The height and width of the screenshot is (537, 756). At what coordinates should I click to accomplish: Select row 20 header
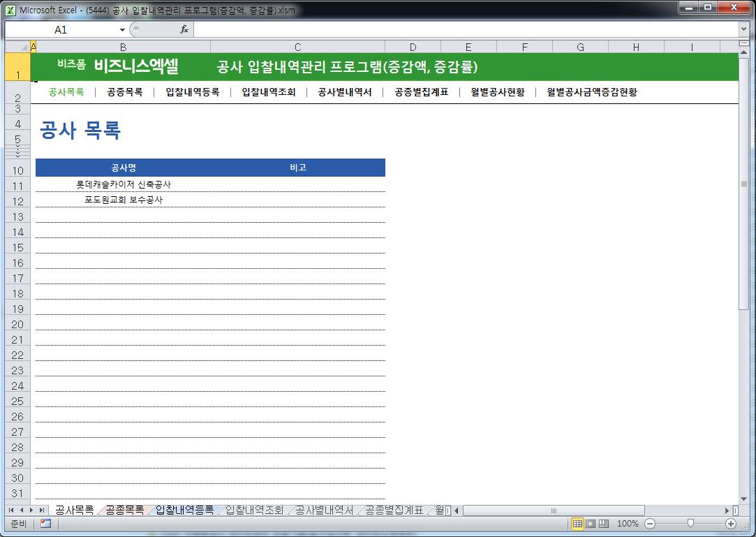coord(18,324)
